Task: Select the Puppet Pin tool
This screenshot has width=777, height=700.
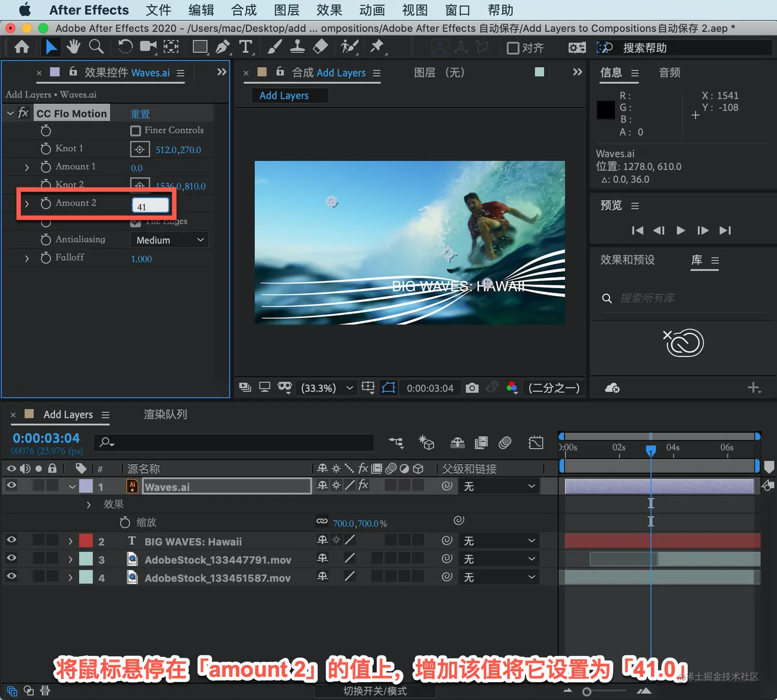Action: (x=377, y=47)
